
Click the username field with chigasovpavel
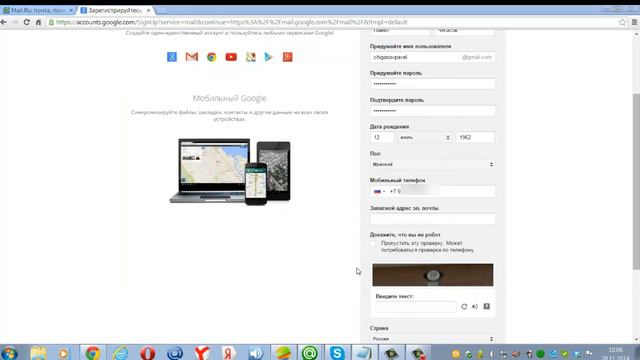coord(433,57)
